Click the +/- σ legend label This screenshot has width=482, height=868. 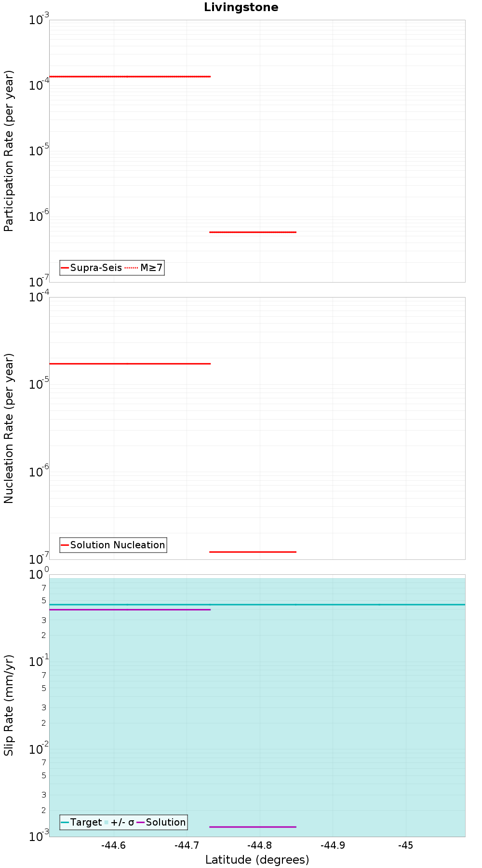[122, 822]
